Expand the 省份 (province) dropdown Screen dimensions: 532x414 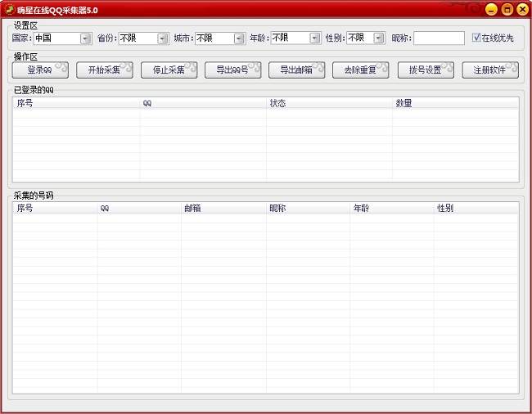tap(162, 38)
